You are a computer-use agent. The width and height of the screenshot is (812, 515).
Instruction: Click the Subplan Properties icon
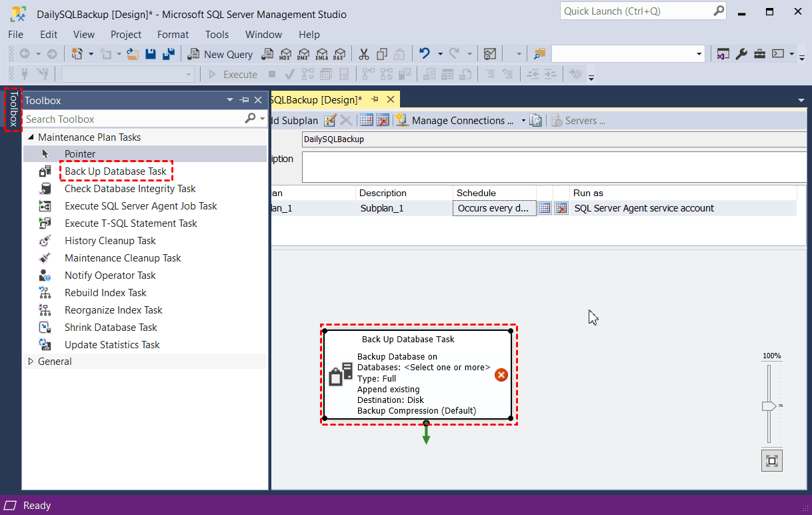coord(330,120)
